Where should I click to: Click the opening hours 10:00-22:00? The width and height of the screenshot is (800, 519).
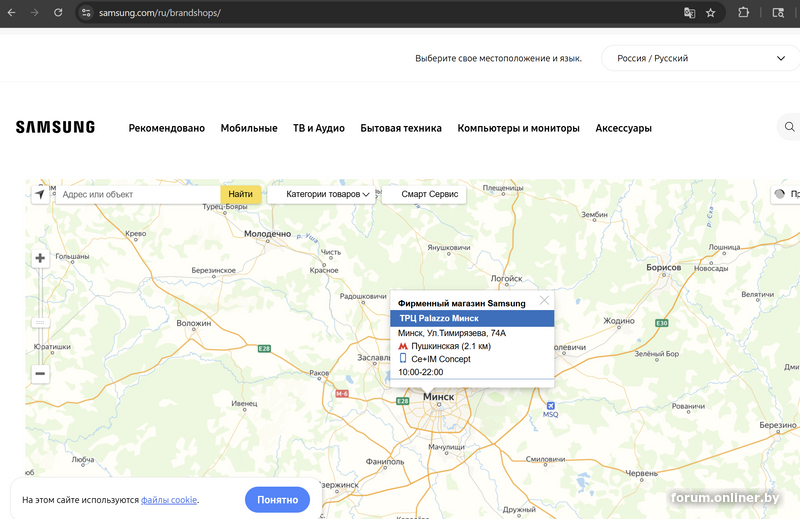[420, 372]
